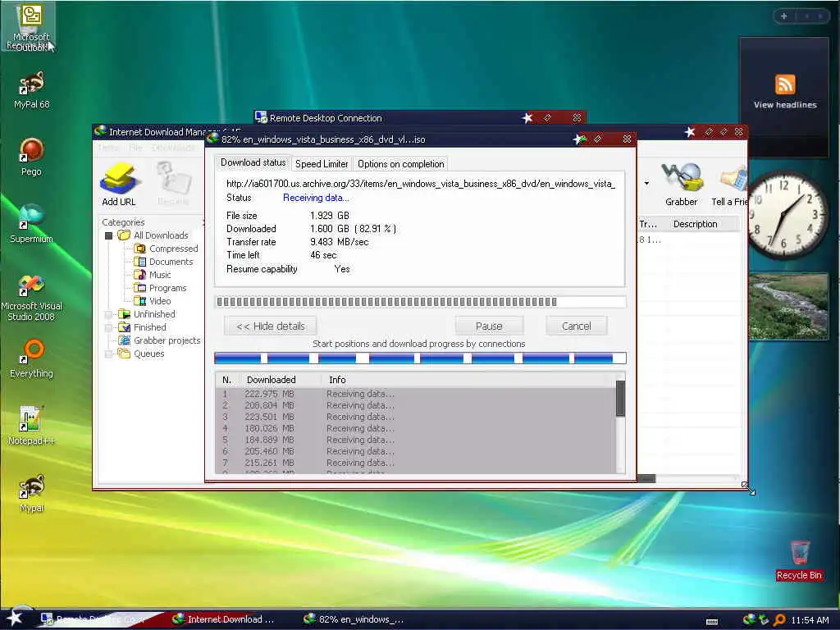840x630 pixels.
Task: Select connection row 184.689 MB
Action: coord(416,440)
